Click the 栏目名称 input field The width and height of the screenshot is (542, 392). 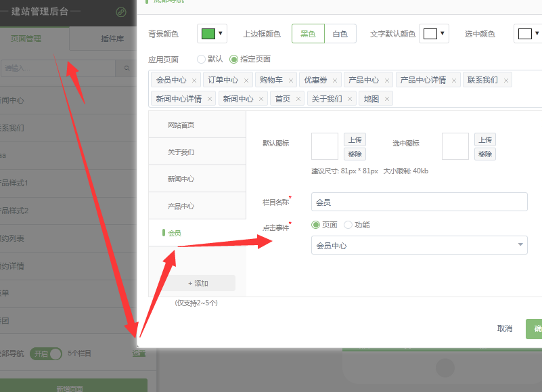coord(419,202)
